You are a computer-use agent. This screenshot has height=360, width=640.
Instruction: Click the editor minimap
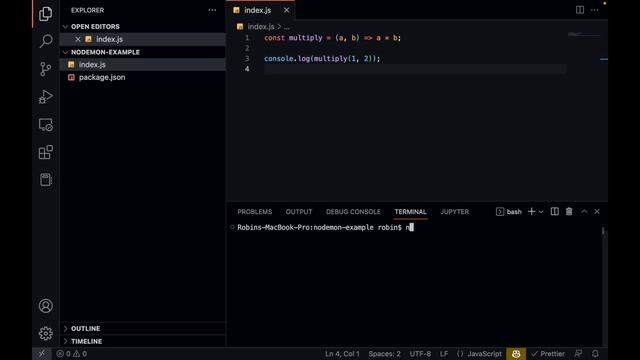click(584, 35)
